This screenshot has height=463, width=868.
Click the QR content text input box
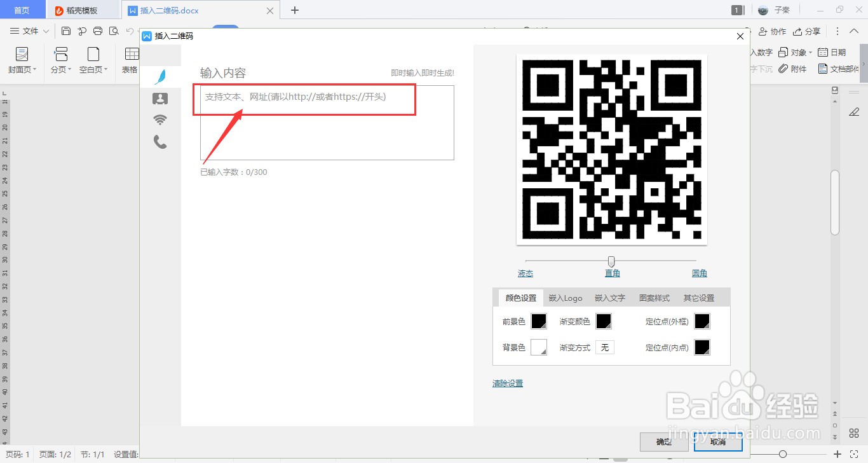327,123
